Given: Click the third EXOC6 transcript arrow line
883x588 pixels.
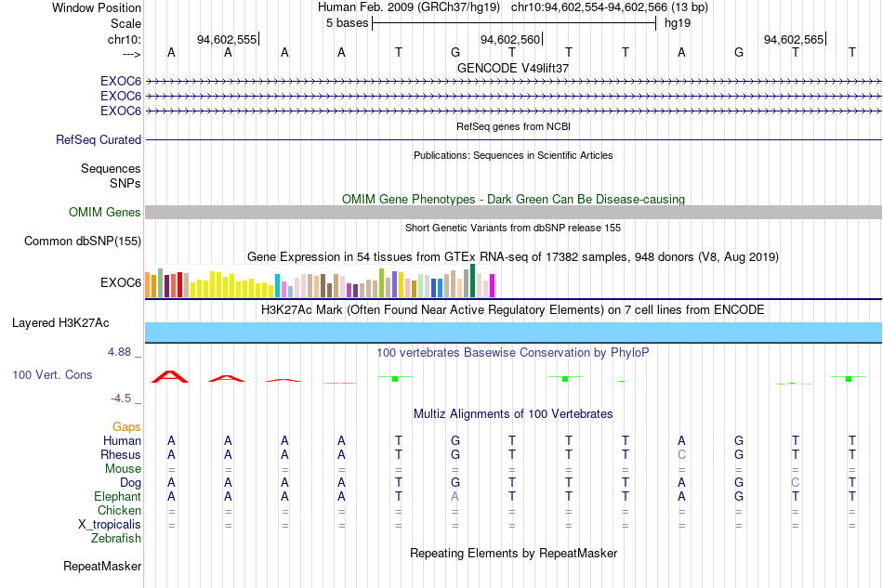Looking at the screenshot, I should tap(513, 111).
